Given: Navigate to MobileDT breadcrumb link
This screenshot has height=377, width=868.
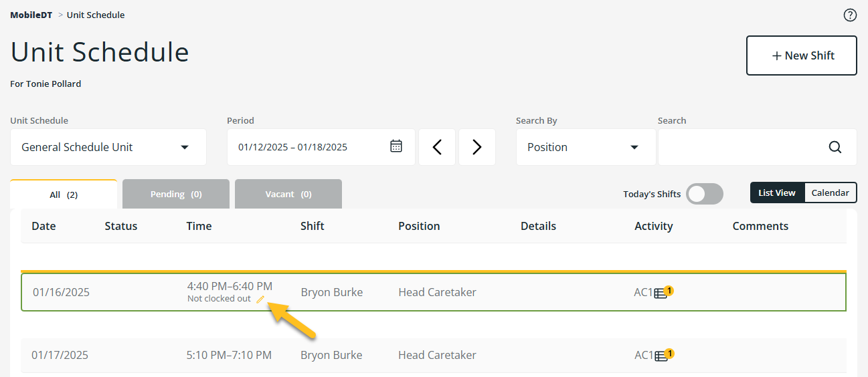Looking at the screenshot, I should pos(31,15).
